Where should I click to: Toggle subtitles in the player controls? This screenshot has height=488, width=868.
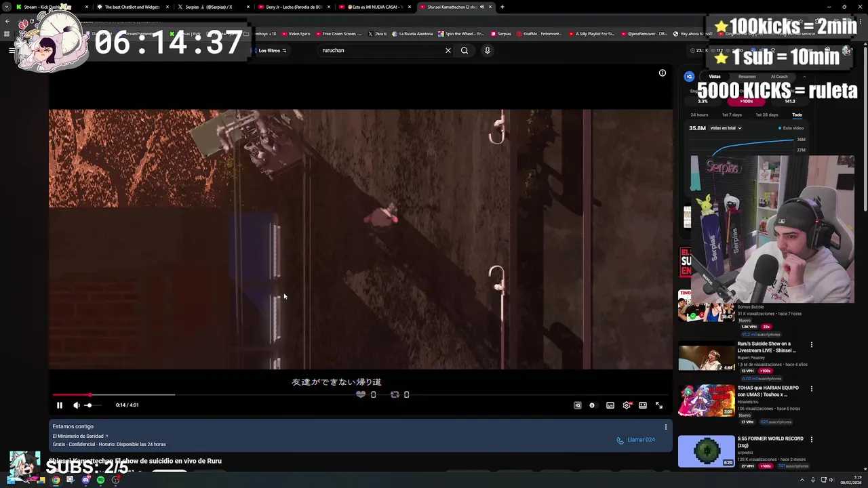(610, 405)
